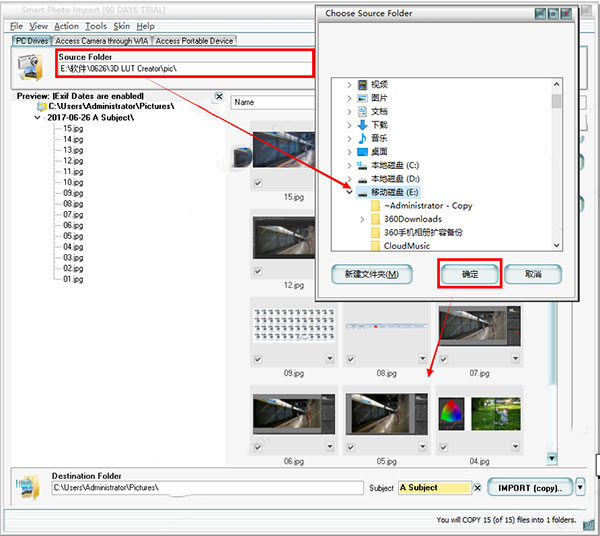Image resolution: width=600 pixels, height=536 pixels.
Task: Switch to the PC Drives tab
Action: coord(32,41)
